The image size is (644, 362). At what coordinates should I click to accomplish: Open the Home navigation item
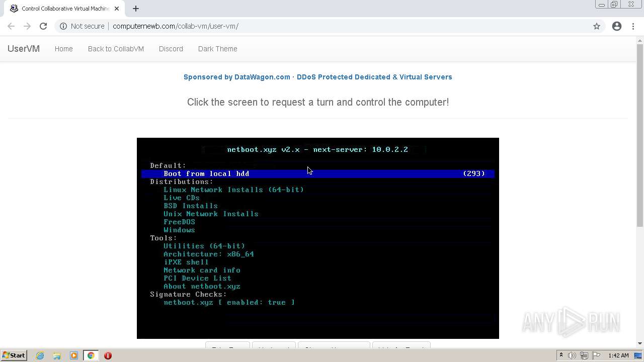(64, 49)
